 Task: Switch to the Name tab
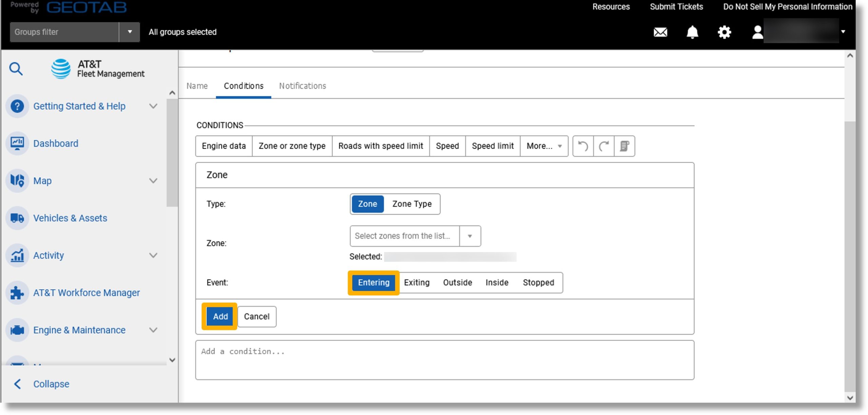pyautogui.click(x=197, y=86)
